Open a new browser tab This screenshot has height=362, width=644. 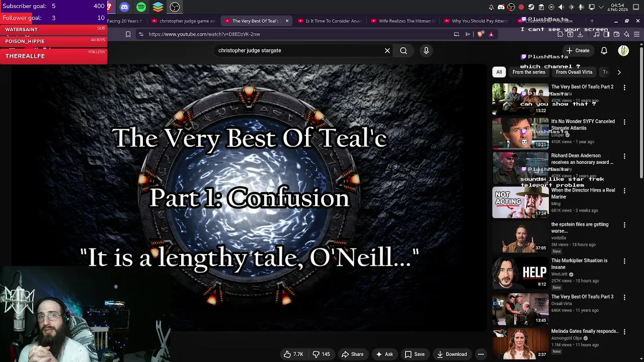(592, 21)
